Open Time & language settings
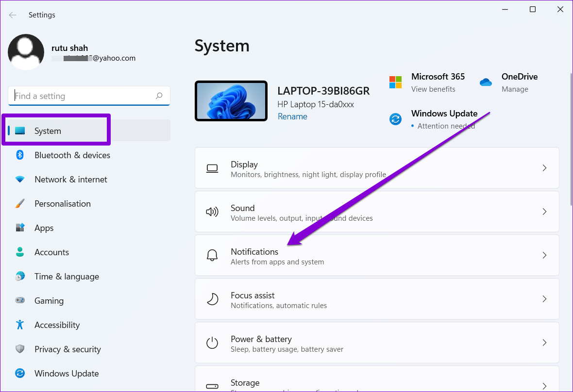Image resolution: width=573 pixels, height=392 pixels. coord(89,277)
